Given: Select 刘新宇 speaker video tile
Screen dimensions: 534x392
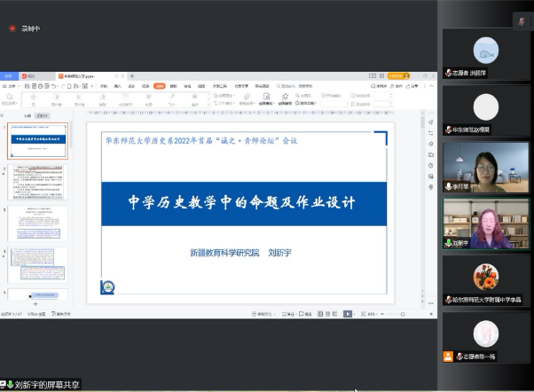Looking at the screenshot, I should [485, 223].
